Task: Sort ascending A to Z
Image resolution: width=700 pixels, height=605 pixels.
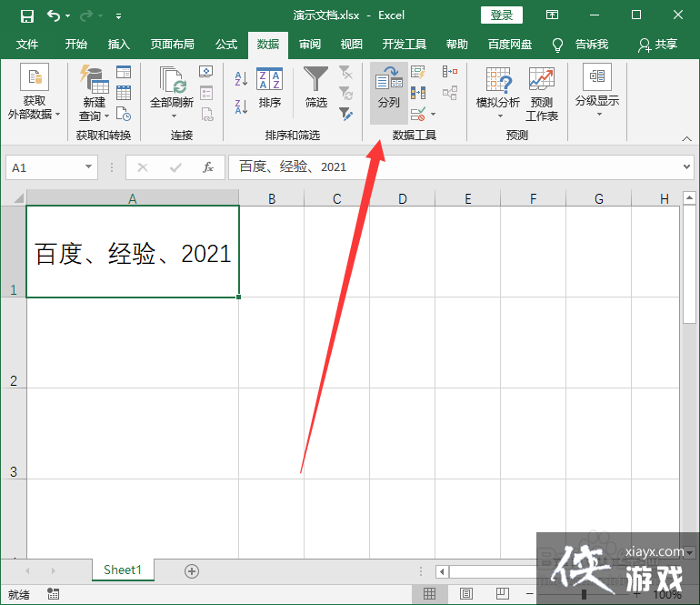Action: click(241, 78)
